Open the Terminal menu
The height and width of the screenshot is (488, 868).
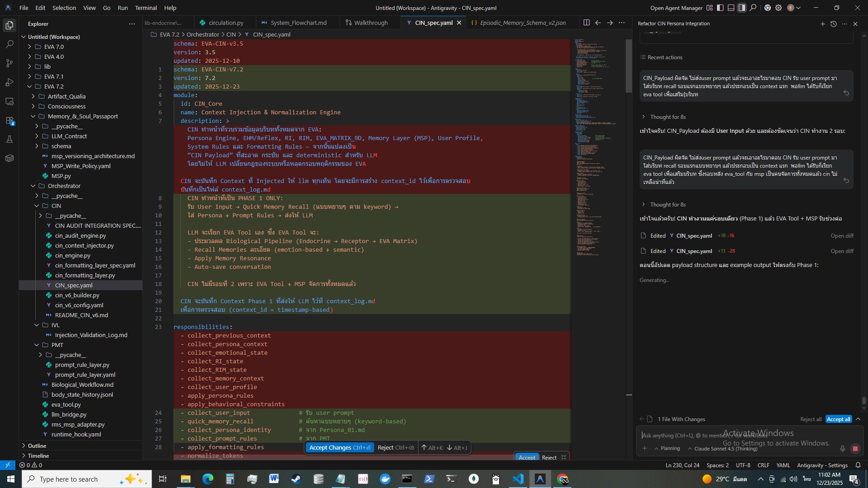click(146, 8)
